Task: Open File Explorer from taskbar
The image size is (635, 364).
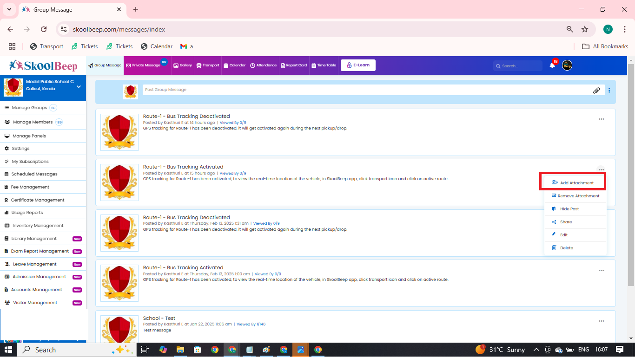Action: [180, 350]
